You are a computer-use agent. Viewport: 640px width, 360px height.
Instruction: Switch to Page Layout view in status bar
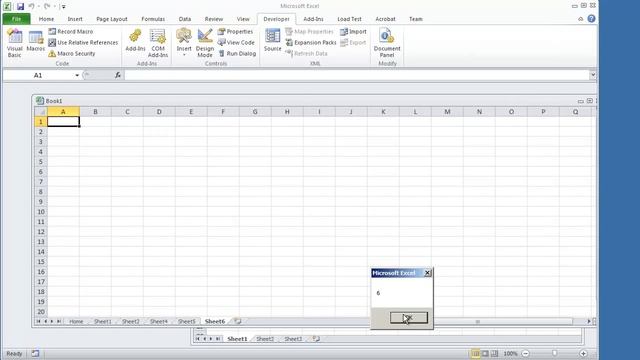coord(485,353)
